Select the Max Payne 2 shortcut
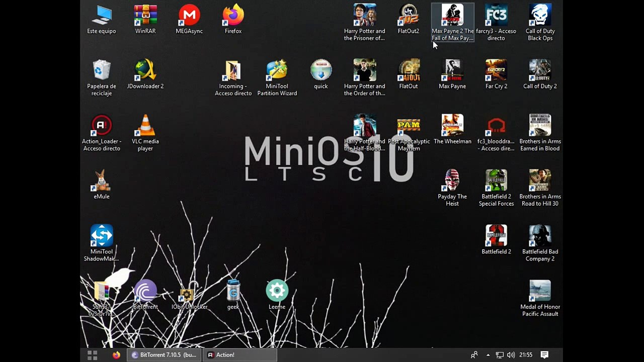644x362 pixels. 452,23
